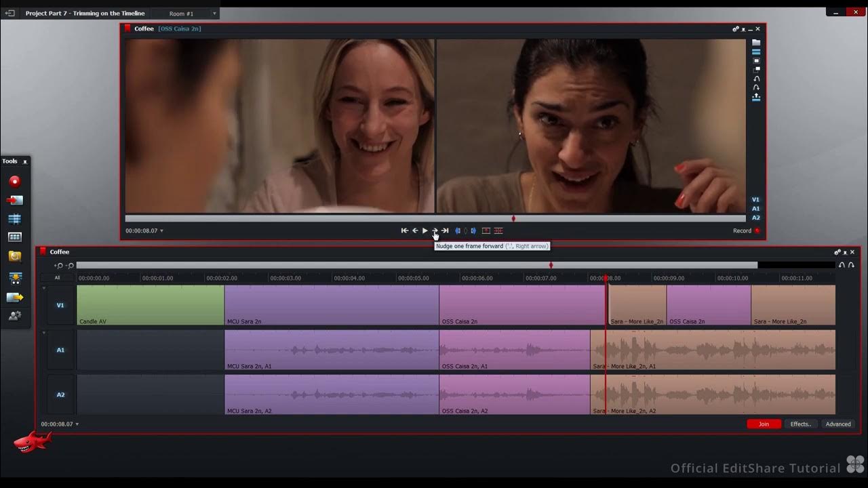Click timeline ruler at 00:00:05.00
This screenshot has height=488, width=868.
coord(413,278)
